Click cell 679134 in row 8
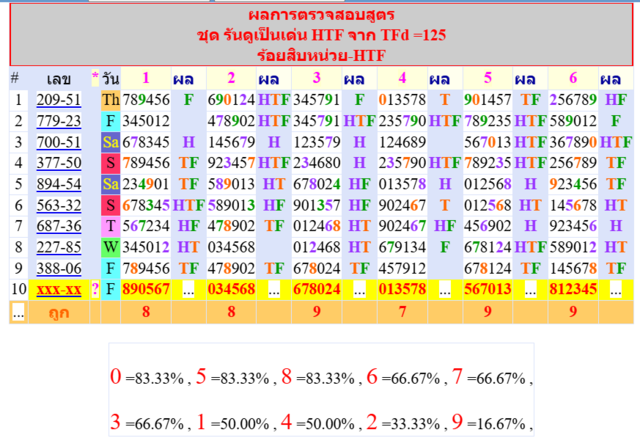This screenshot has width=640, height=438. click(x=402, y=247)
